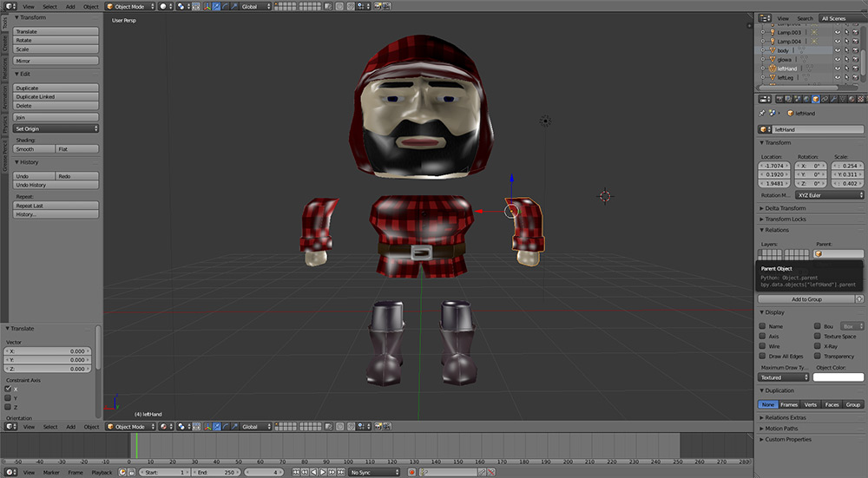Expand the Delta Transform panel
This screenshot has height=478, width=868.
point(786,208)
